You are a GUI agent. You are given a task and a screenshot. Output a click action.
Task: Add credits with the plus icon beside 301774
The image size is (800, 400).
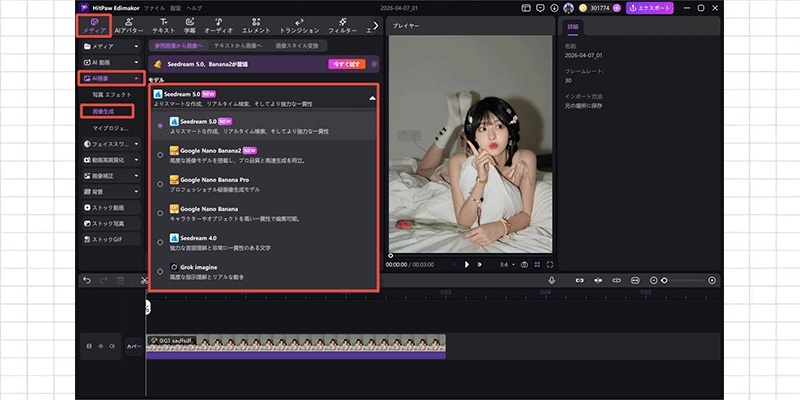[x=616, y=8]
